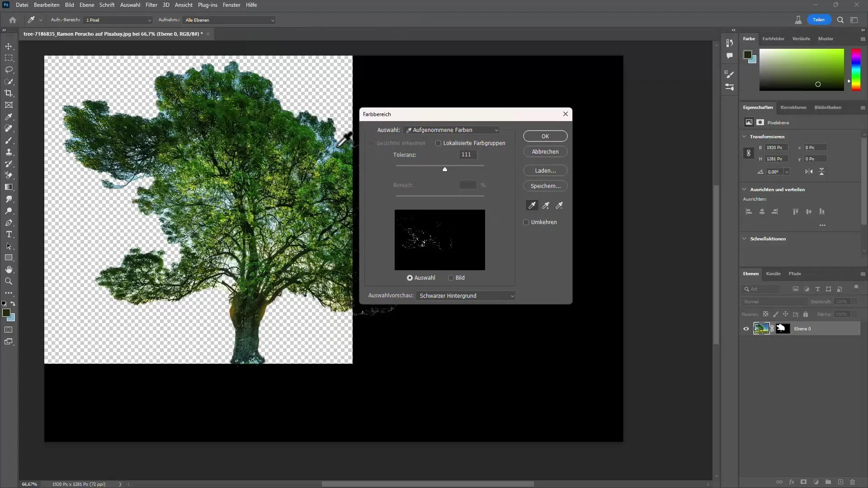The image size is (868, 488).
Task: Click the Speichern... button
Action: point(545,186)
